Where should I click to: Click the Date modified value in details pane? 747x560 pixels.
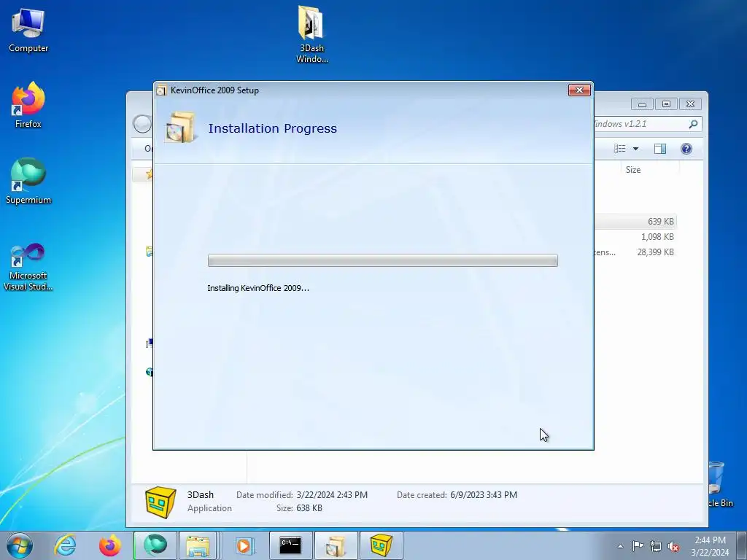point(332,495)
